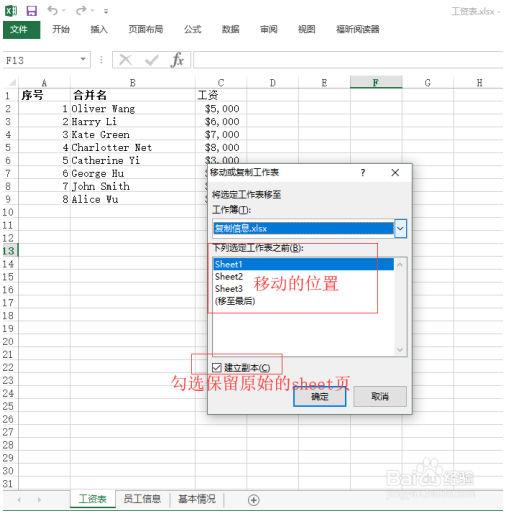
Task: Click the Undo arrow icon
Action: point(53,11)
